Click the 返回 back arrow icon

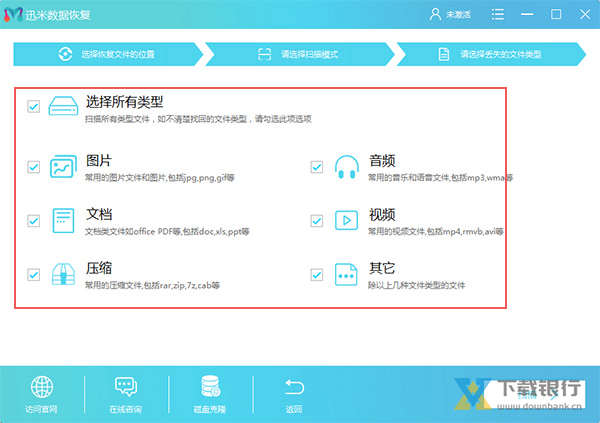[x=294, y=387]
